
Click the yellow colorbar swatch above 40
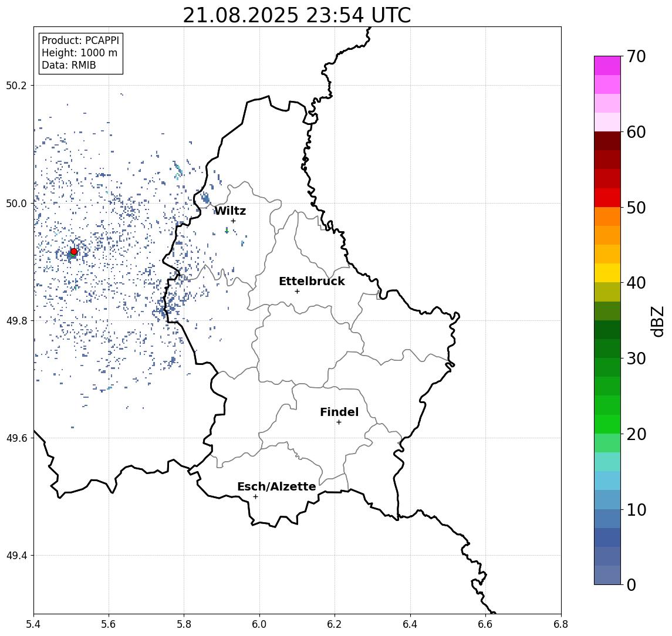click(607, 273)
